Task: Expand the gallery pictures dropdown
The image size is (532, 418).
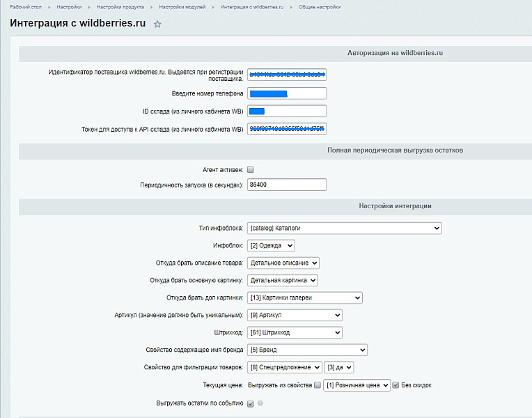Action: point(304,297)
